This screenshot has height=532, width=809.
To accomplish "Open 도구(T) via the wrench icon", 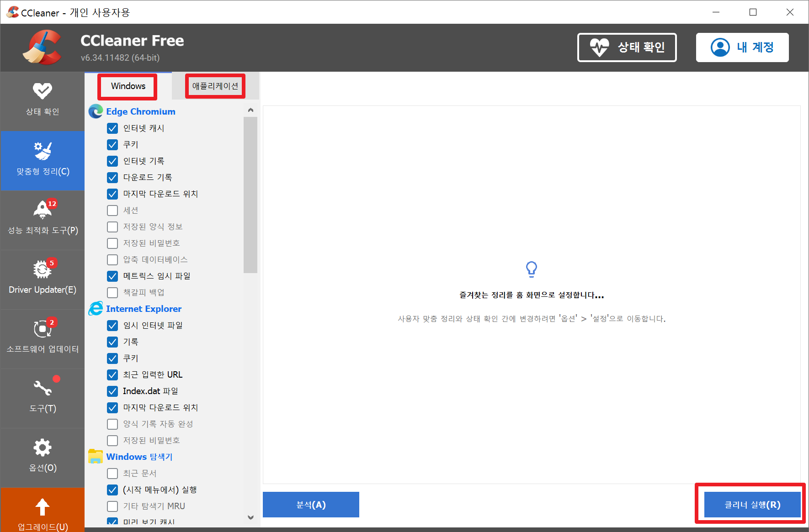I will click(42, 387).
